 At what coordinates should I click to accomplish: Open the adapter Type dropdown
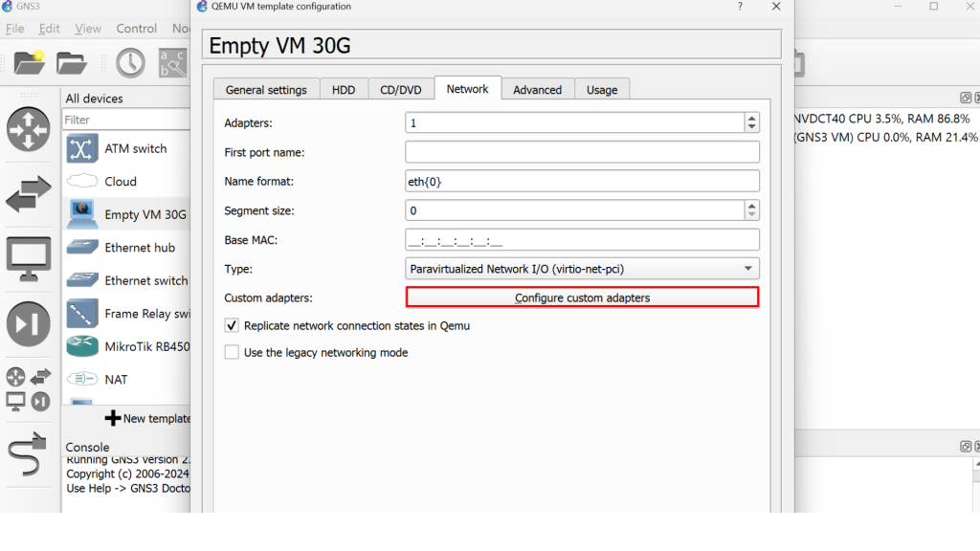tap(582, 269)
